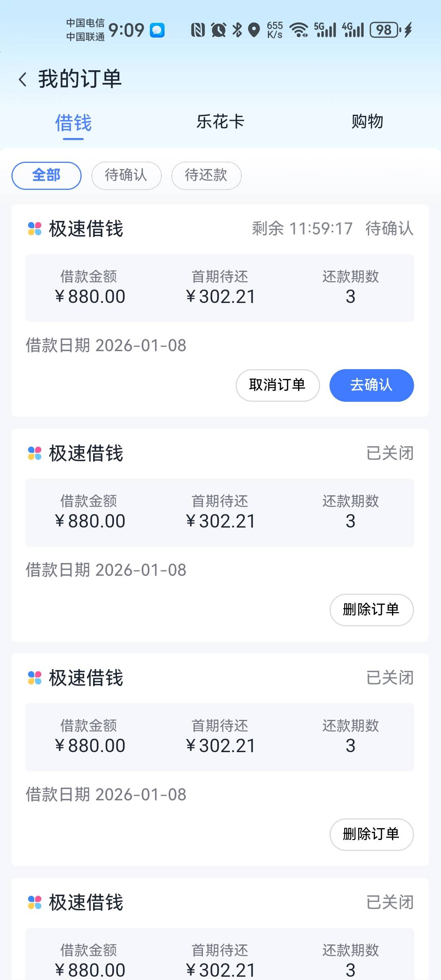Select the 全部 filter chip
Screen dimensions: 441x980
(47, 176)
